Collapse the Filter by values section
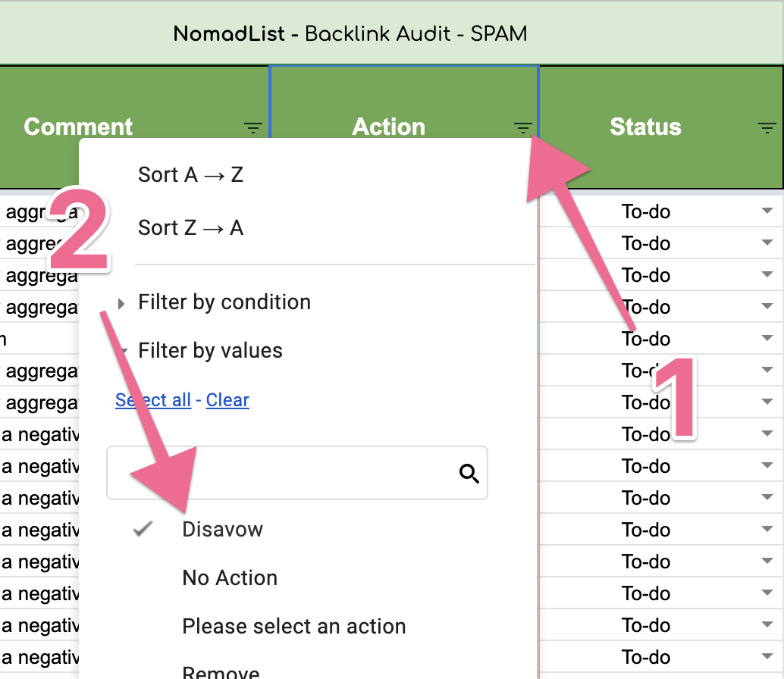 click(210, 351)
